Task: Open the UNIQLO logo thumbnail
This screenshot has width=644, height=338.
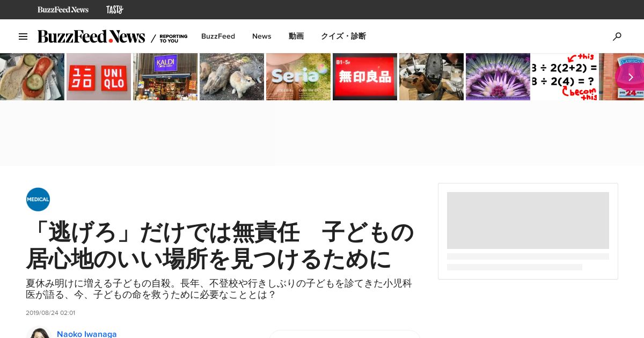Action: (99, 77)
